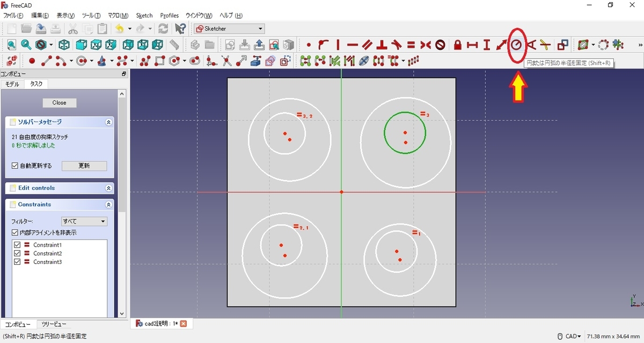644x343 pixels.
Task: Open the フィルター すべて dropdown
Action: point(84,221)
